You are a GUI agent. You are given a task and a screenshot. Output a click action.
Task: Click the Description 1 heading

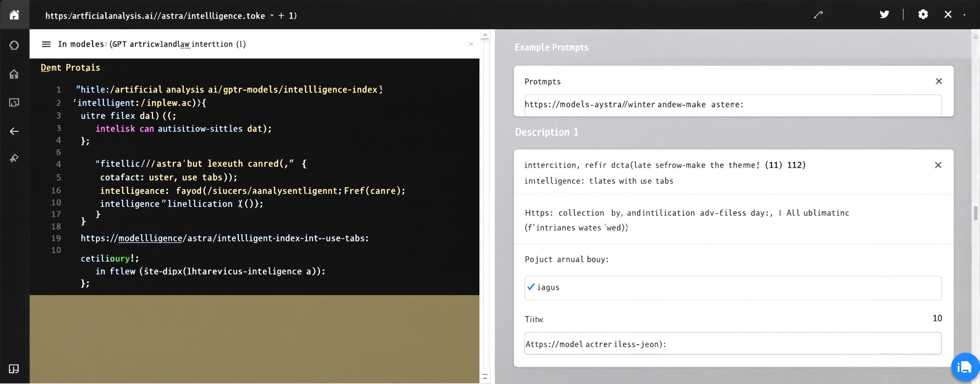click(x=547, y=132)
